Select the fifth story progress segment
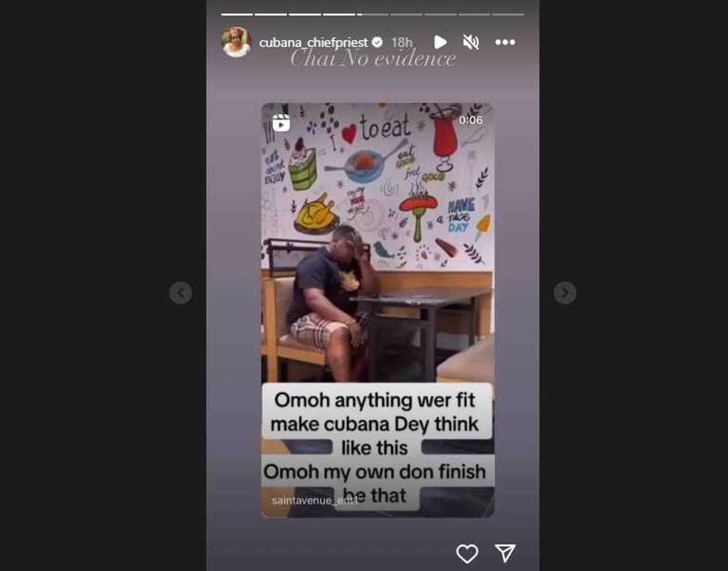The height and width of the screenshot is (571, 728). pos(372,14)
